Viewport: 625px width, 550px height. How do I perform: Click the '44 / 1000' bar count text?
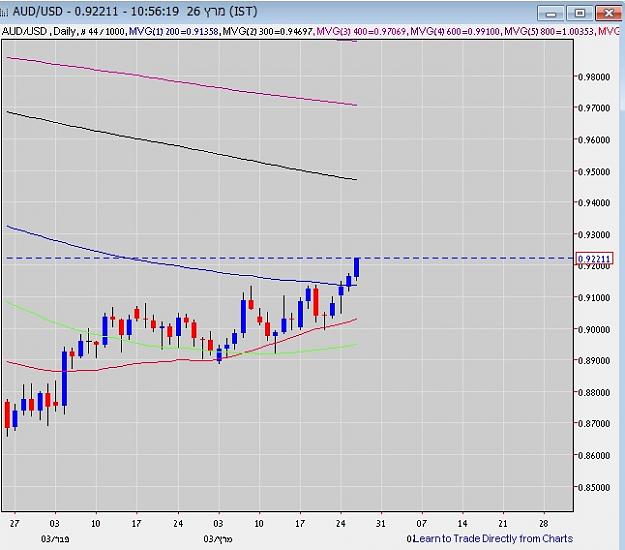106,31
